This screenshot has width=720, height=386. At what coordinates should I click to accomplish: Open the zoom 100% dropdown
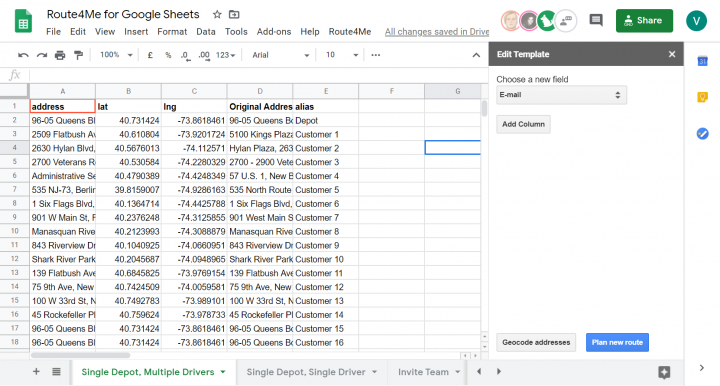pyautogui.click(x=116, y=55)
